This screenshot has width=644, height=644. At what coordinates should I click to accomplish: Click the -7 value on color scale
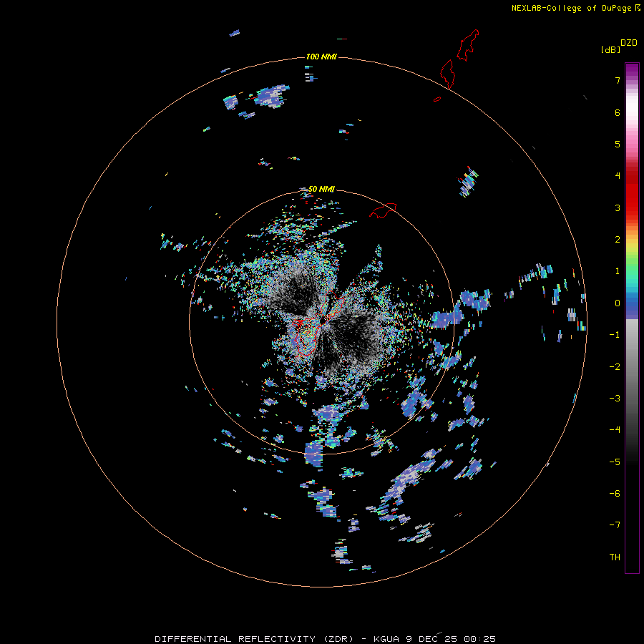(x=615, y=525)
